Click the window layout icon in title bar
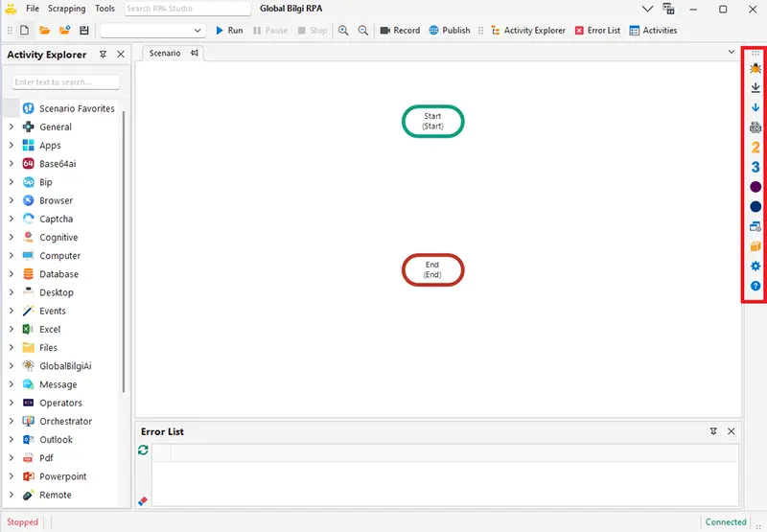 (x=668, y=9)
